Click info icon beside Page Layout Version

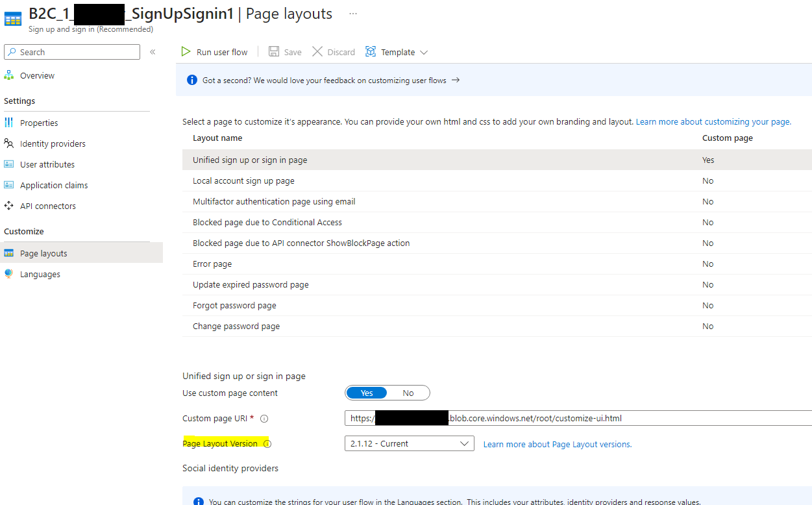[x=267, y=444]
